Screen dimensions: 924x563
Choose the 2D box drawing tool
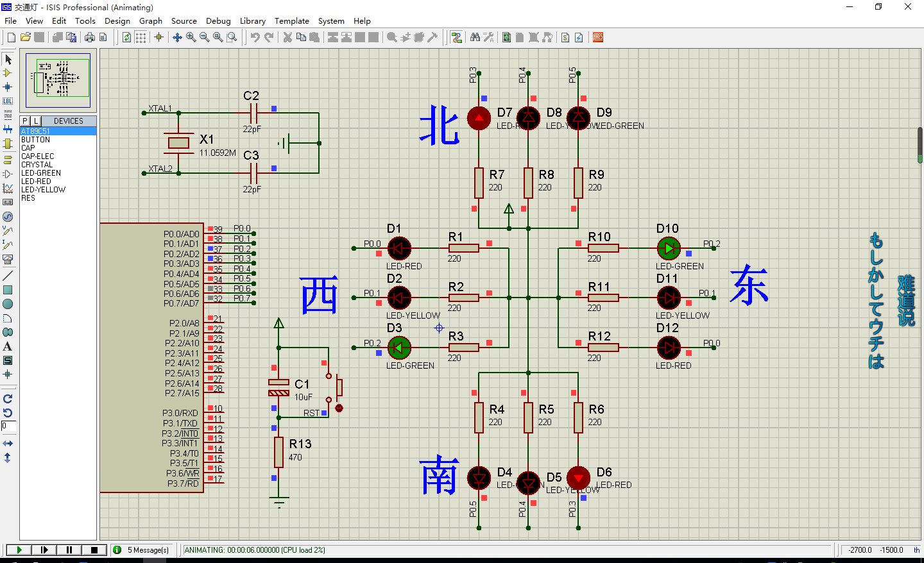(x=8, y=290)
